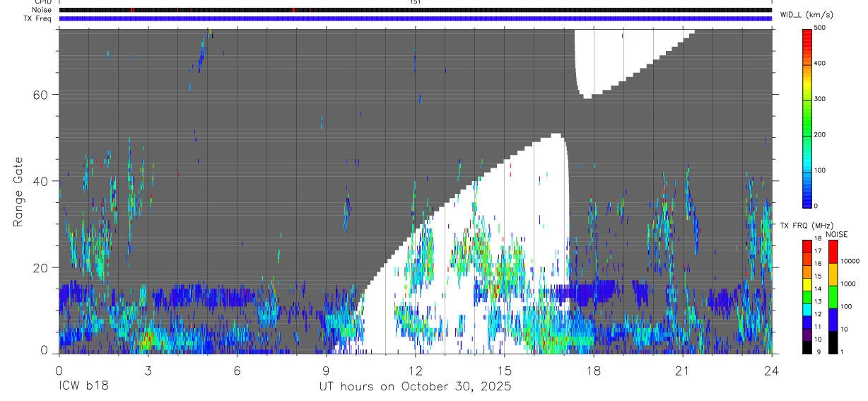Click the 'UT hours on October 30, 2025' label

coord(414,386)
